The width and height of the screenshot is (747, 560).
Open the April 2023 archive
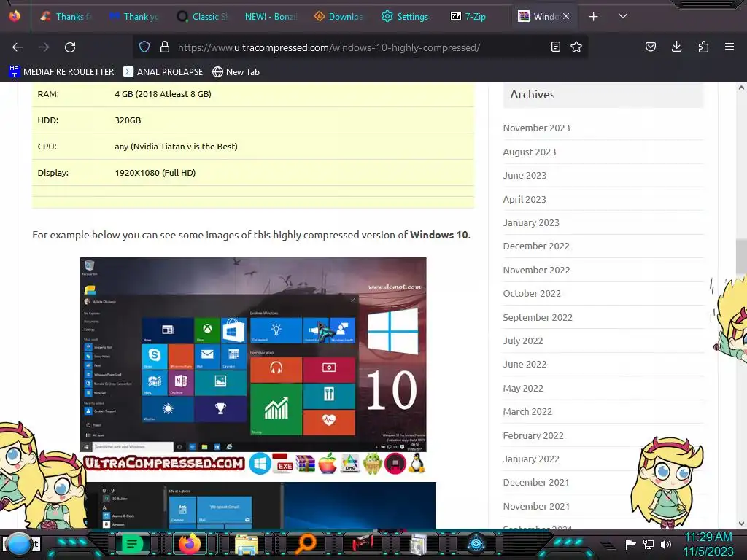coord(525,199)
